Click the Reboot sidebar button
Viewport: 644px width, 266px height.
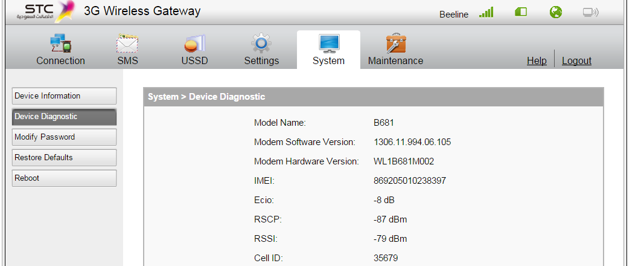coord(64,178)
